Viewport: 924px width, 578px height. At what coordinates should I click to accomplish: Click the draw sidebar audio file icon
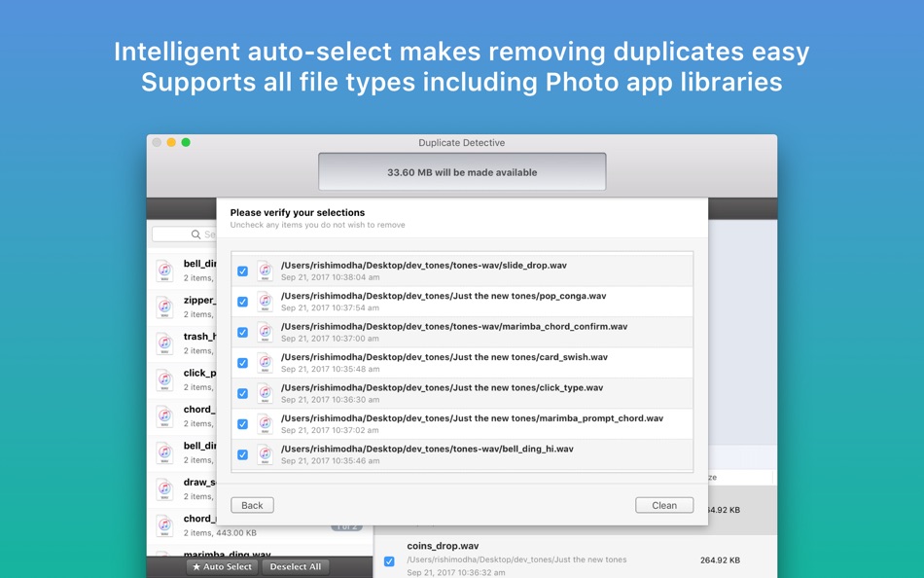click(x=165, y=488)
